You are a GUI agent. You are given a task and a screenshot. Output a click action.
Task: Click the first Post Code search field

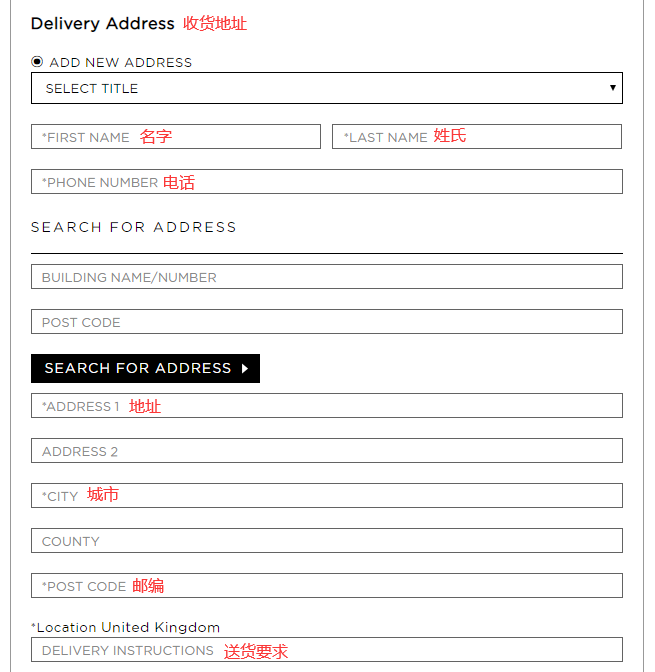coord(326,322)
